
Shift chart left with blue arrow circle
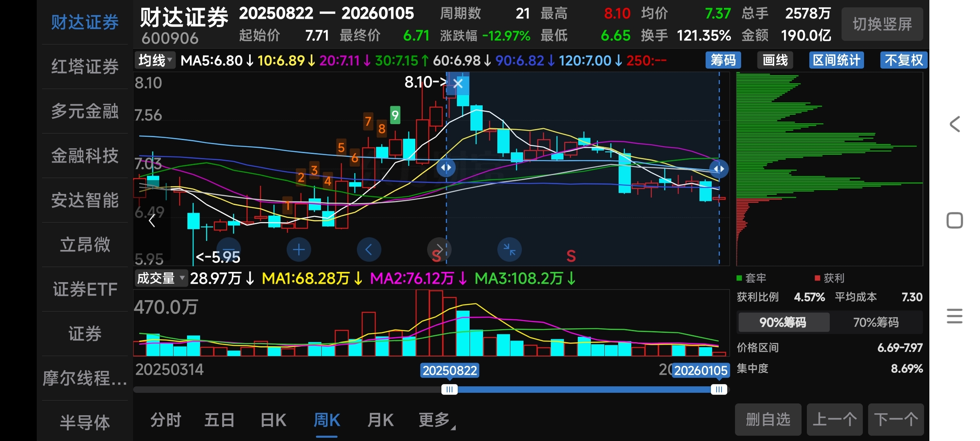tap(369, 249)
